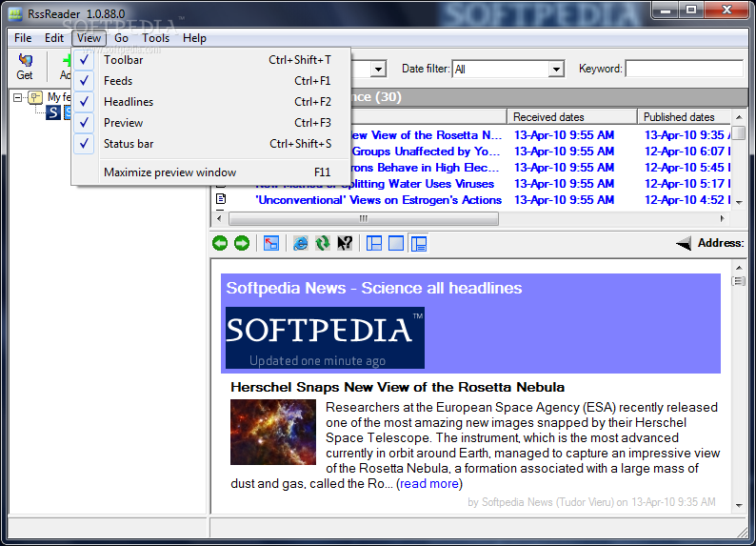Click the Get feeds toolbar icon

click(x=25, y=60)
